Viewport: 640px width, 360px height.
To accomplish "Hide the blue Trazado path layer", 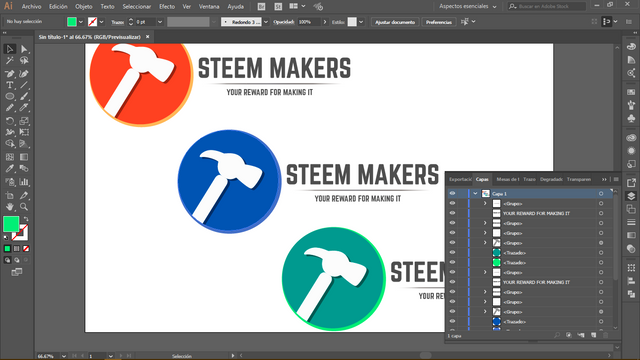I will [x=452, y=322].
